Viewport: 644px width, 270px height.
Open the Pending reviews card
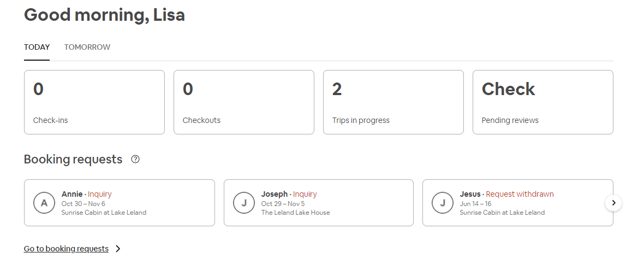coord(543,102)
